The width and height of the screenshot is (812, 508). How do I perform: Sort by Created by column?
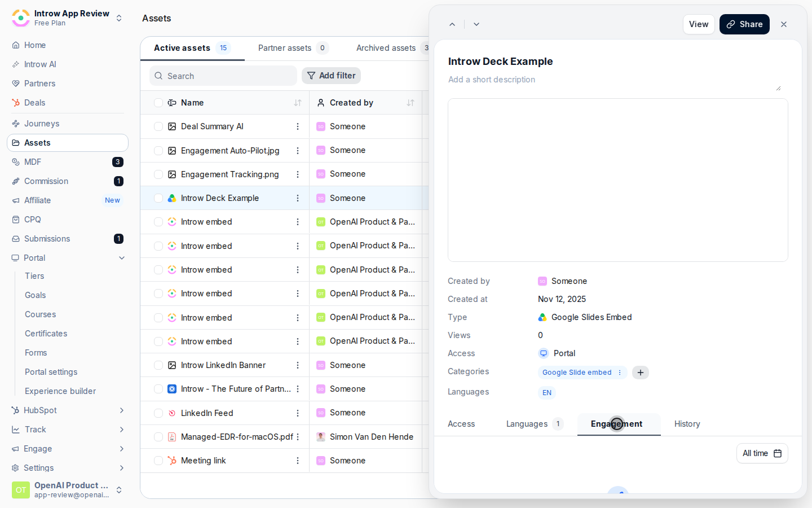(411, 103)
